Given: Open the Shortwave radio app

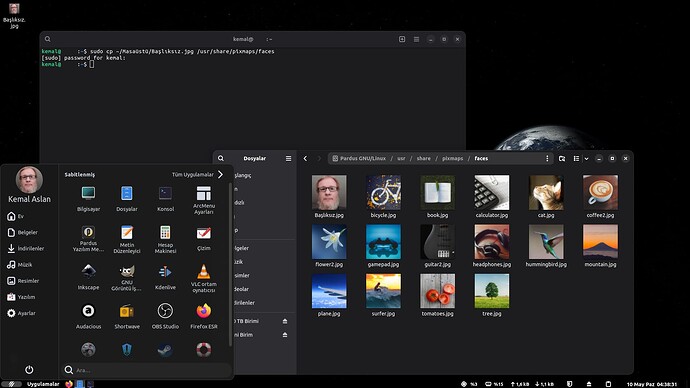Looking at the screenshot, I should point(127,316).
